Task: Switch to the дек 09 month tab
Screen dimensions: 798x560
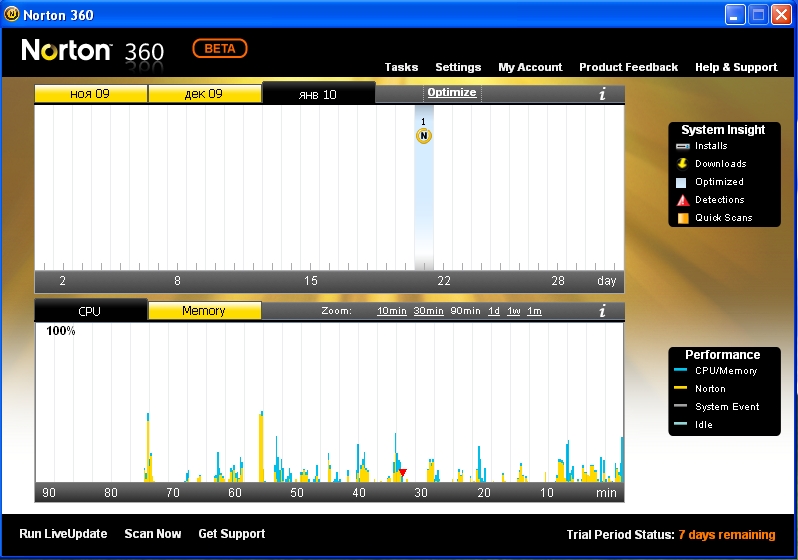Action: (x=204, y=94)
